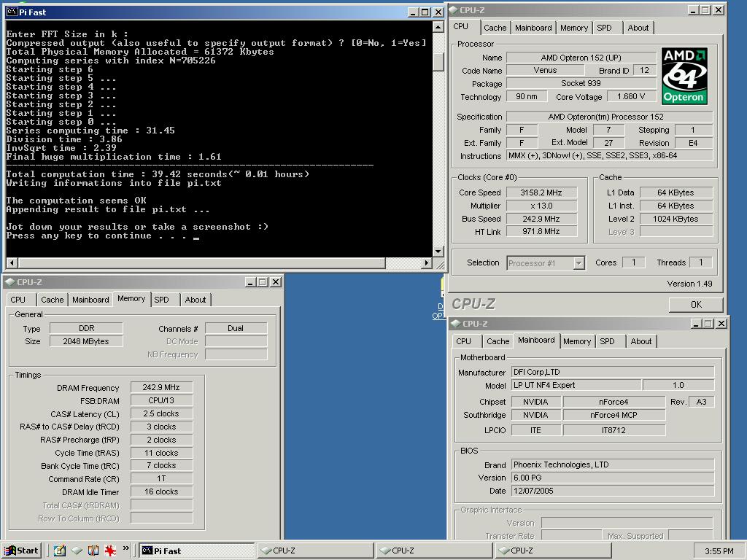Click the Code Name field Venus
The image size is (747, 560).
click(545, 70)
